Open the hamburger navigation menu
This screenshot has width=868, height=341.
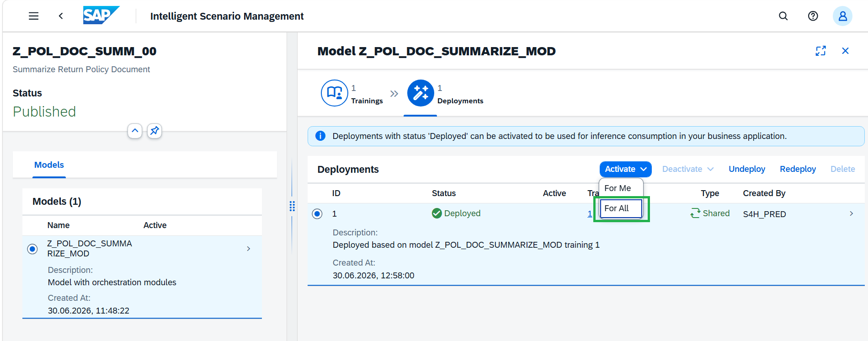(x=33, y=16)
